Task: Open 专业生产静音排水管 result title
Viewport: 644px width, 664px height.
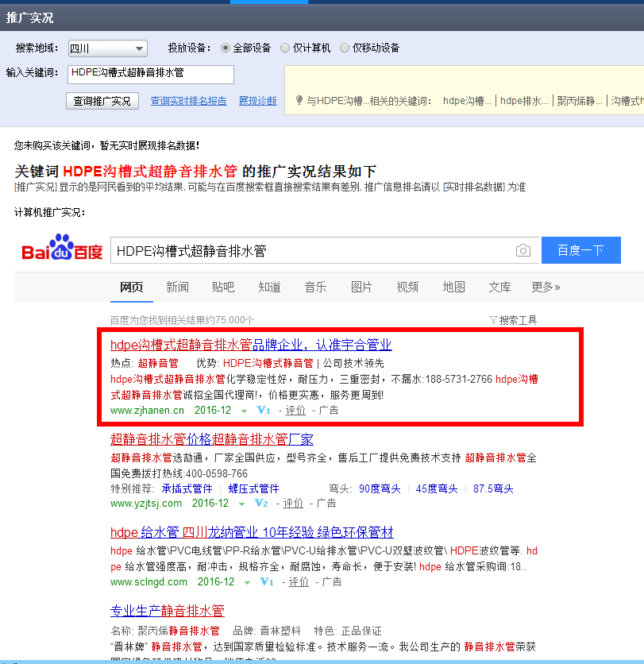Action: 168,611
